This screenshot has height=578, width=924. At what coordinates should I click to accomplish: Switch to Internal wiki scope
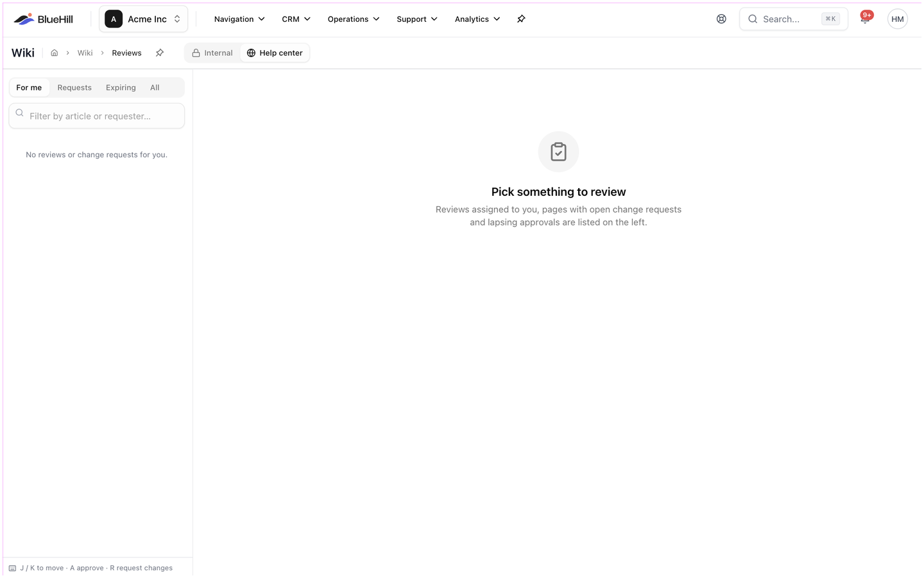tap(212, 53)
